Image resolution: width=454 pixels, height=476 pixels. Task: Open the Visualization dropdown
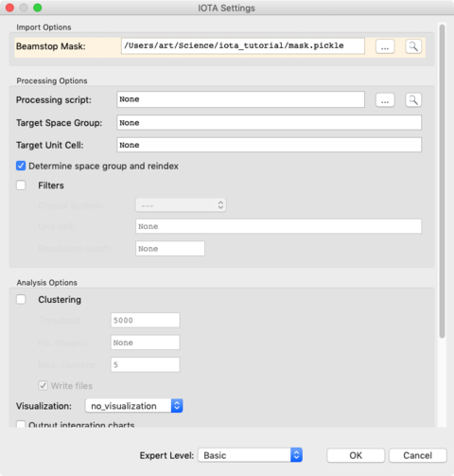pos(134,406)
